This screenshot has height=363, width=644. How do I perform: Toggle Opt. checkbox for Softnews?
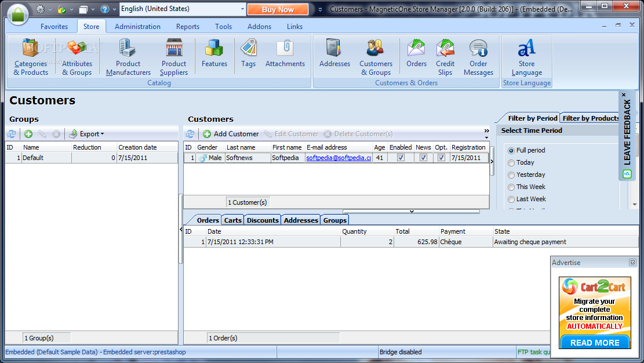441,158
